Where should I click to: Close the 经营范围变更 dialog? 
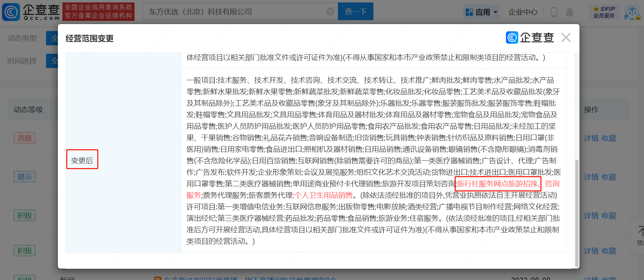coord(566,37)
